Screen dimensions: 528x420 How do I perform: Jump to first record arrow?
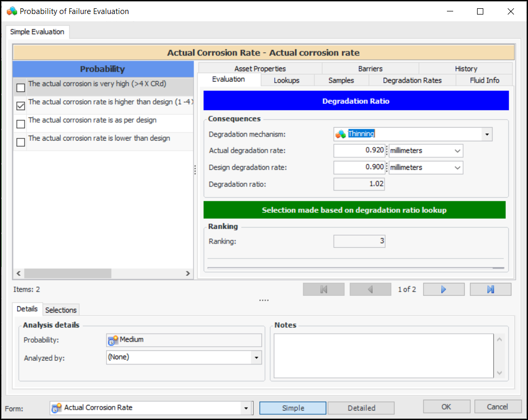[x=323, y=290]
